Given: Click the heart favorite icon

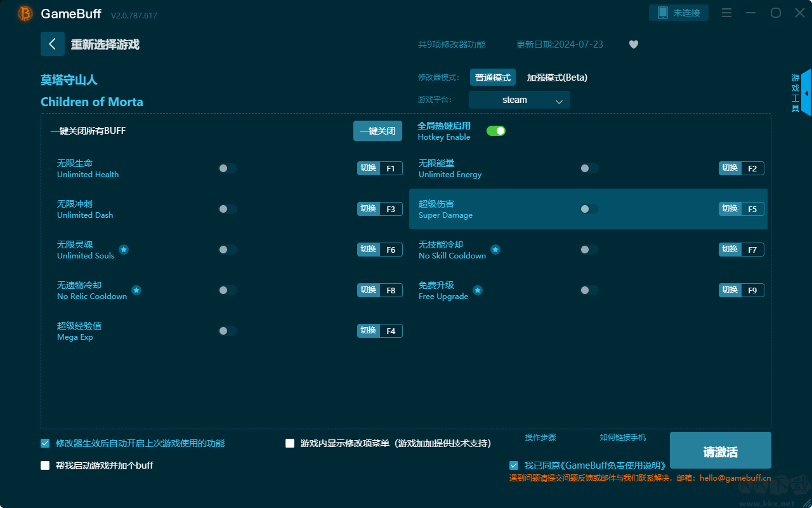Looking at the screenshot, I should point(634,44).
